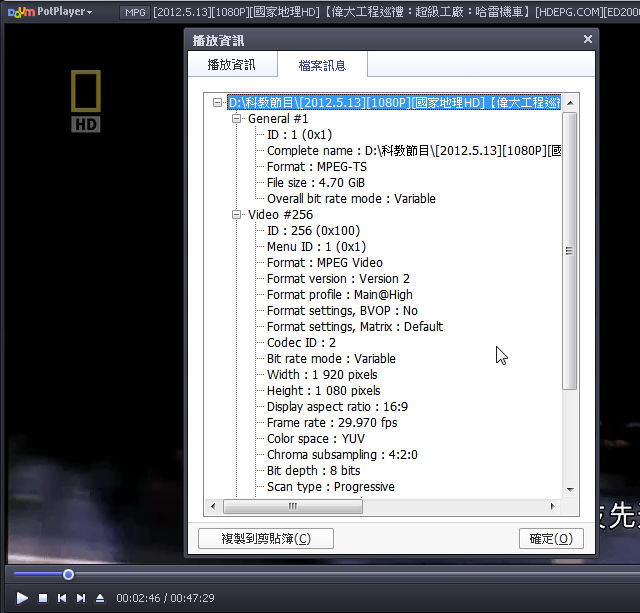Screen dimensions: 640x613
Task: Click the scroll up arrow of the tree
Action: click(x=570, y=103)
